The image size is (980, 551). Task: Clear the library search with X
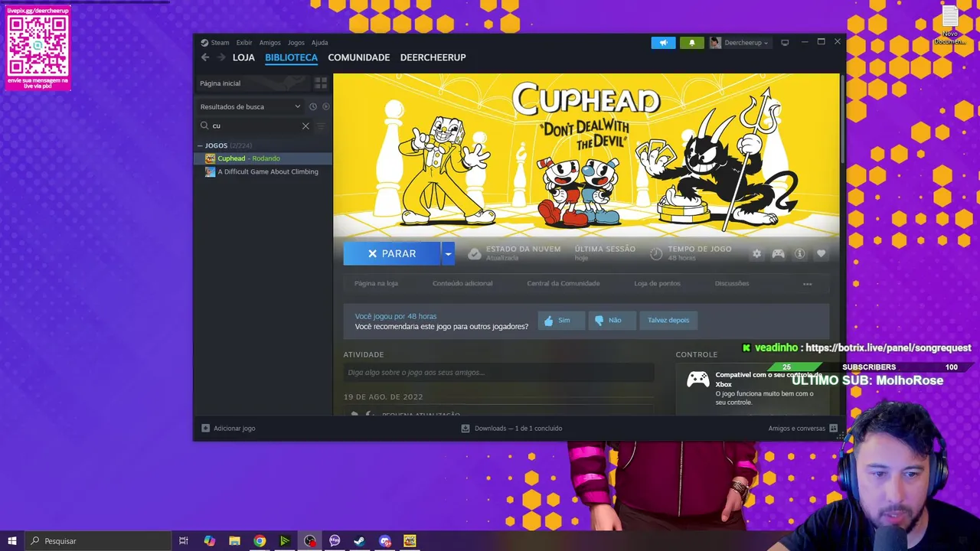(x=305, y=126)
